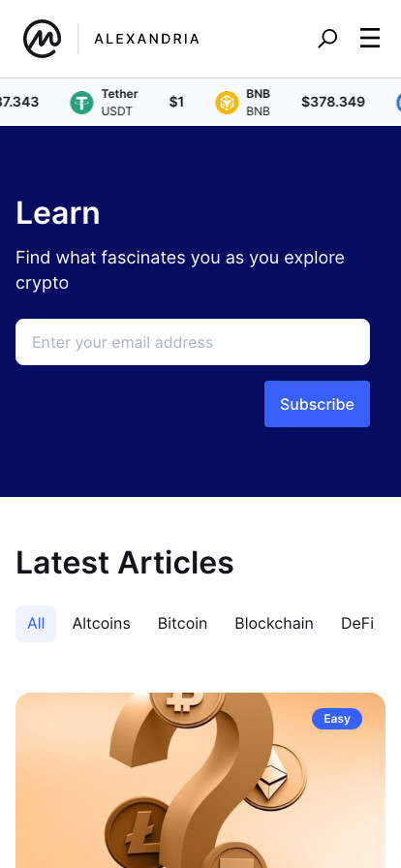Click the Subscribe button
The width and height of the screenshot is (401, 868).
[x=317, y=404]
